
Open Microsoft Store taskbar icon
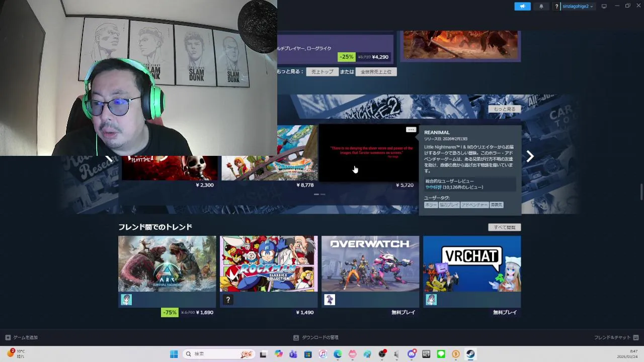[308, 354]
